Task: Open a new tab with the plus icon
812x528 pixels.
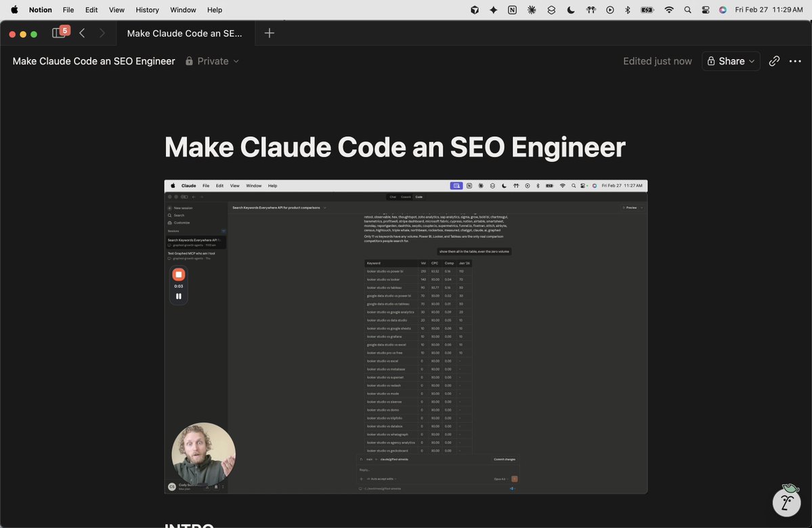Action: pos(269,33)
